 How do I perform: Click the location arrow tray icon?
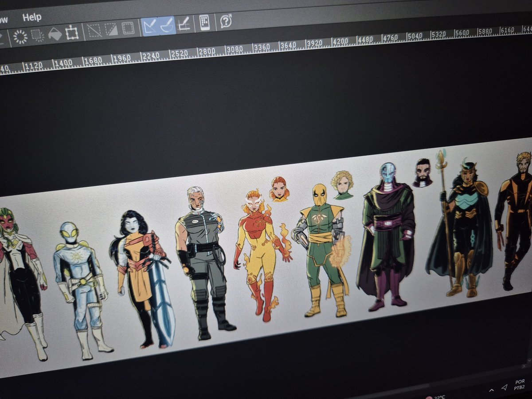(x=505, y=388)
